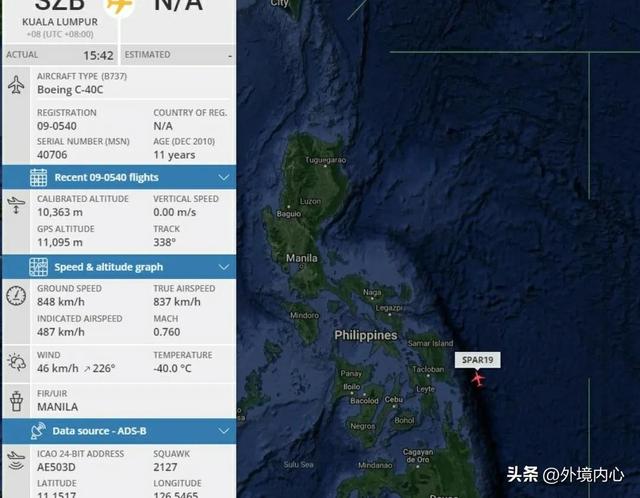Click the altitude airplane icon
Image resolution: width=640 pixels, height=498 pixels.
tap(16, 205)
